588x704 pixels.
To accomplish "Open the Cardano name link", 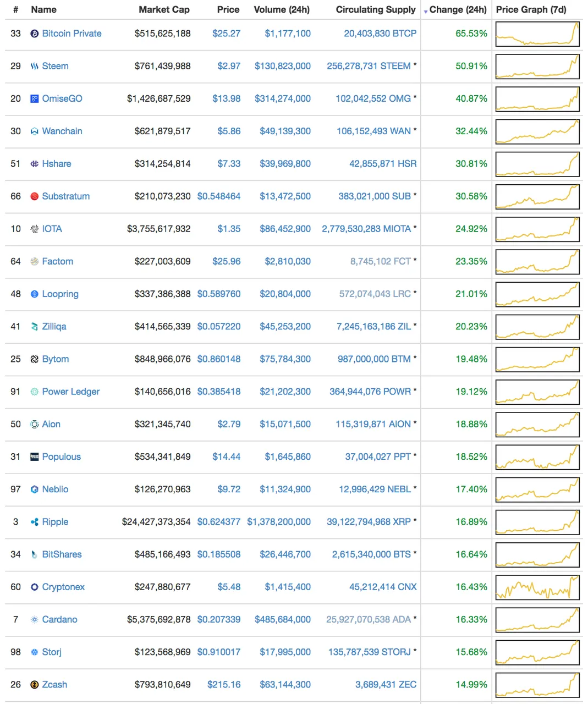I will tap(59, 619).
